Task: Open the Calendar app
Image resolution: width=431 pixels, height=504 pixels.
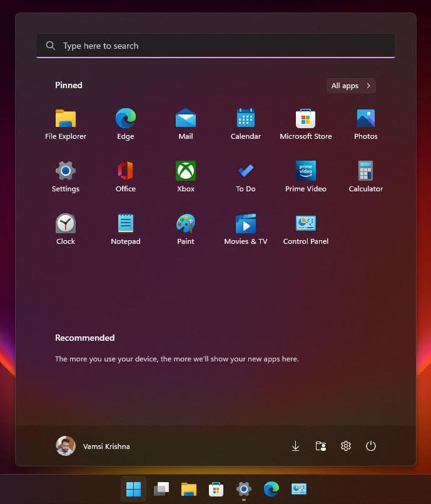Action: click(246, 124)
